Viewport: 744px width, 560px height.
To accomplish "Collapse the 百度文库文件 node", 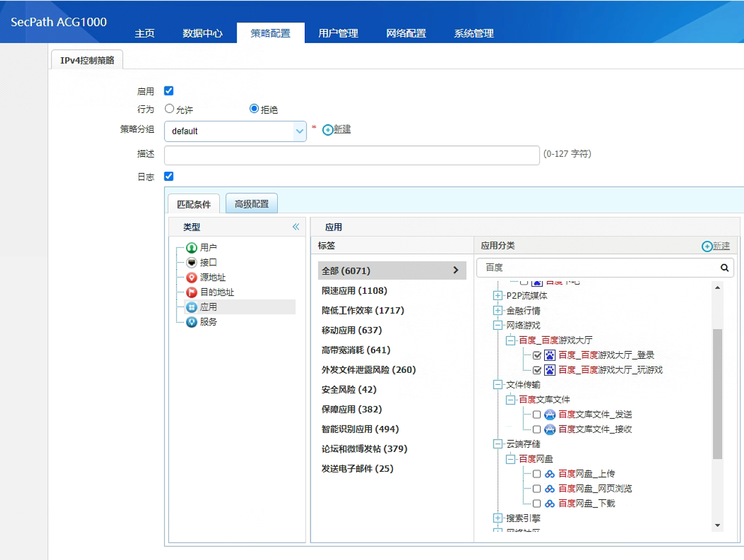I will tap(510, 400).
